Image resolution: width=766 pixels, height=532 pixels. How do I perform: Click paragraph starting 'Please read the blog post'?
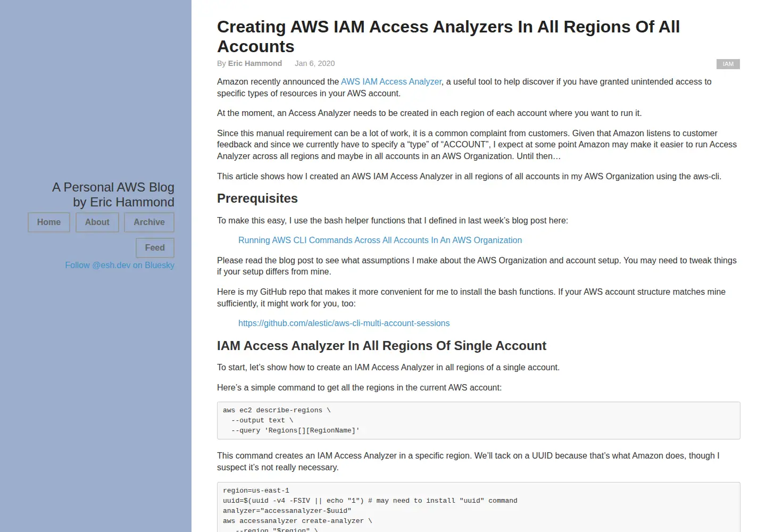(x=477, y=266)
